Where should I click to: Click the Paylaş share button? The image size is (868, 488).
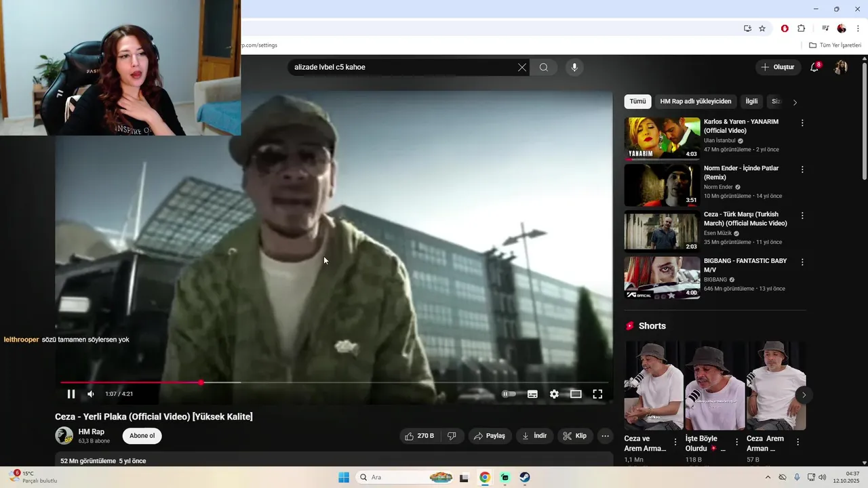(490, 436)
